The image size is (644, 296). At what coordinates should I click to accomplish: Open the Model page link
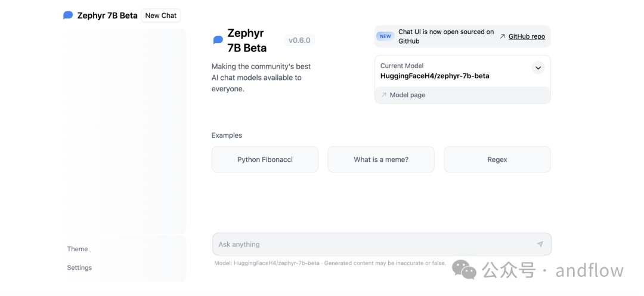(x=407, y=95)
